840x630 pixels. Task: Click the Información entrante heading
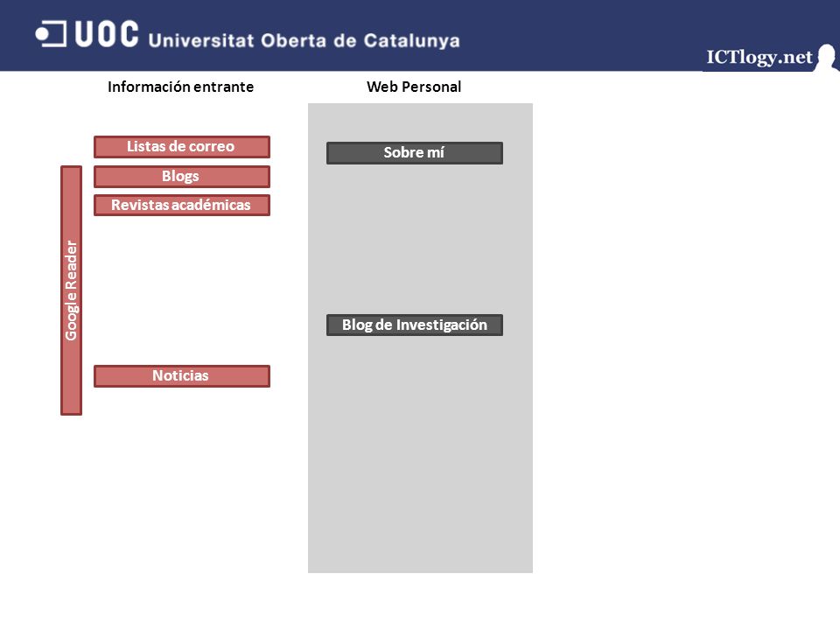tap(180, 87)
